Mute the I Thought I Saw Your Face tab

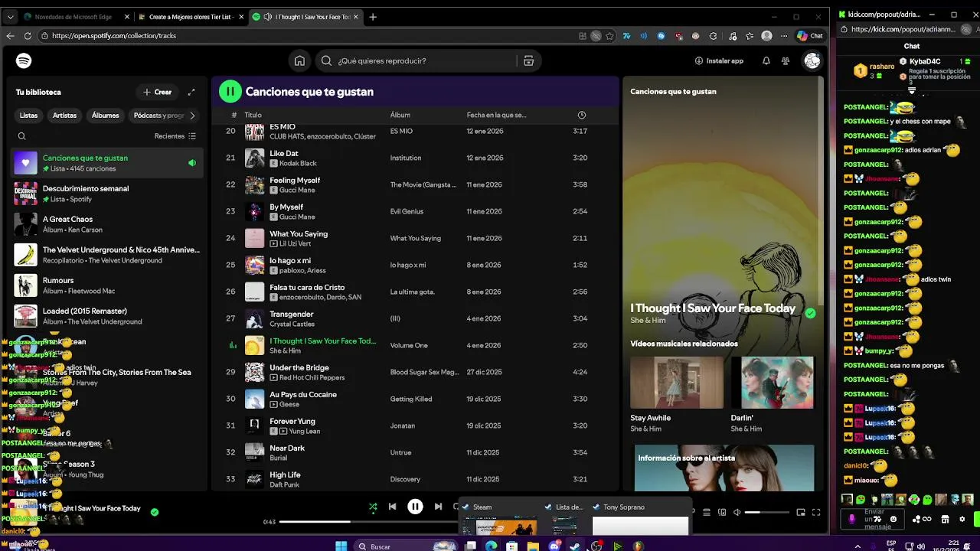(267, 17)
